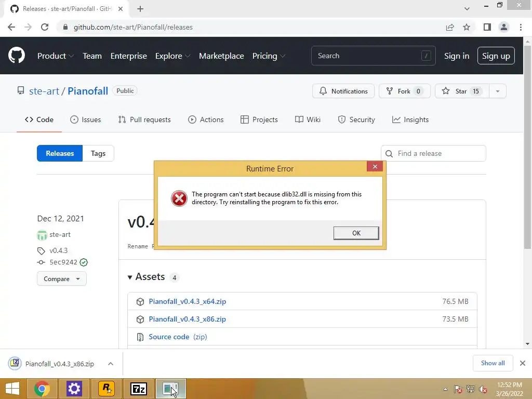Open the Compare dropdown
532x399 pixels.
[62, 279]
